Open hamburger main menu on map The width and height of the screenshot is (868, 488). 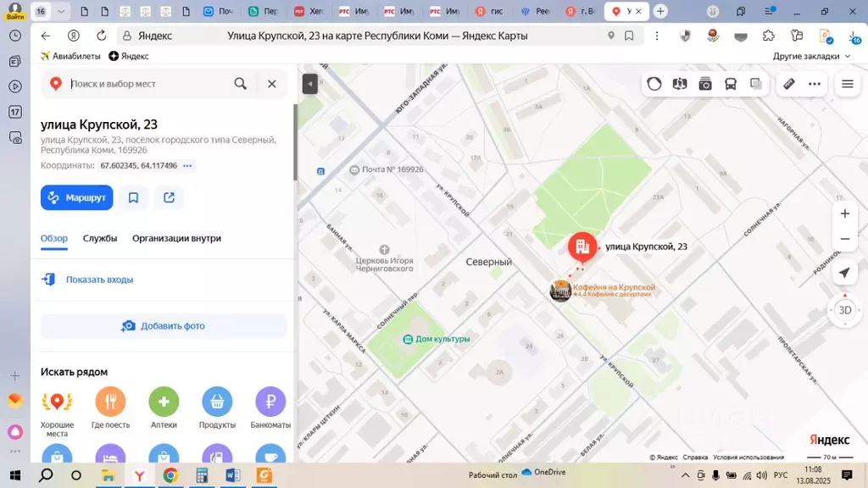pos(847,84)
